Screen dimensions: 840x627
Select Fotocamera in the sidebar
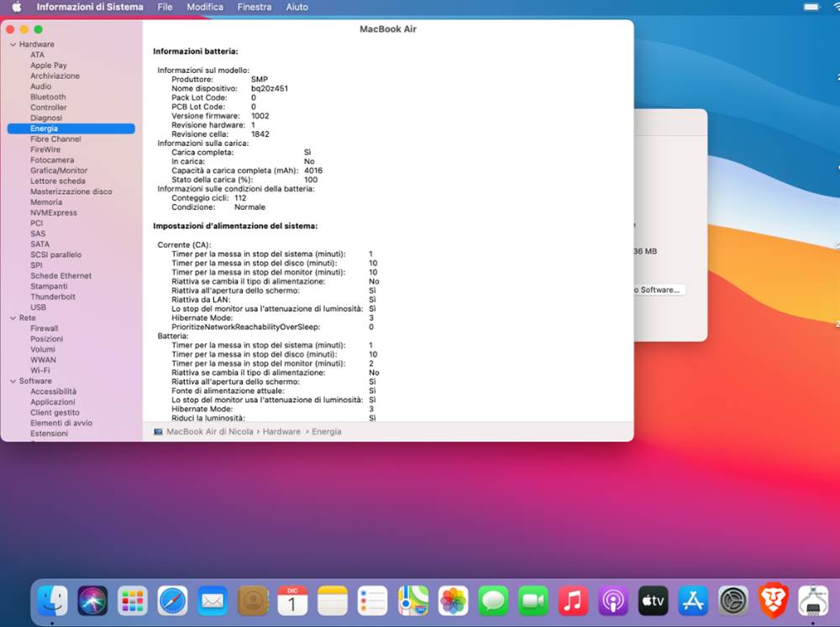click(x=52, y=160)
